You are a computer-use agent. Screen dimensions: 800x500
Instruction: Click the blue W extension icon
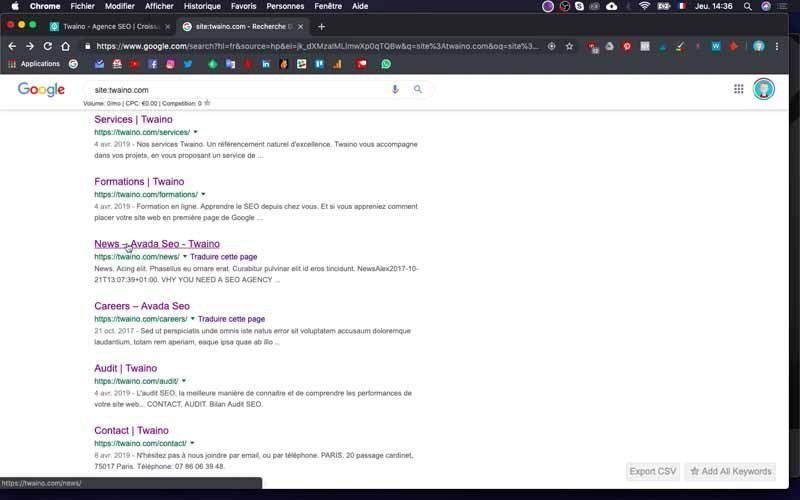point(716,46)
